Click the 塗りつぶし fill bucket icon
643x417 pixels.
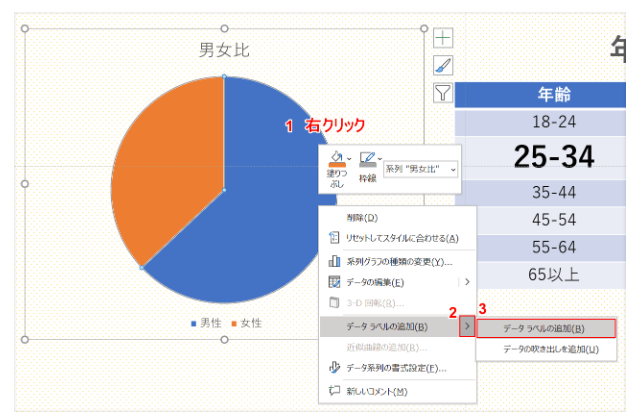click(x=336, y=160)
